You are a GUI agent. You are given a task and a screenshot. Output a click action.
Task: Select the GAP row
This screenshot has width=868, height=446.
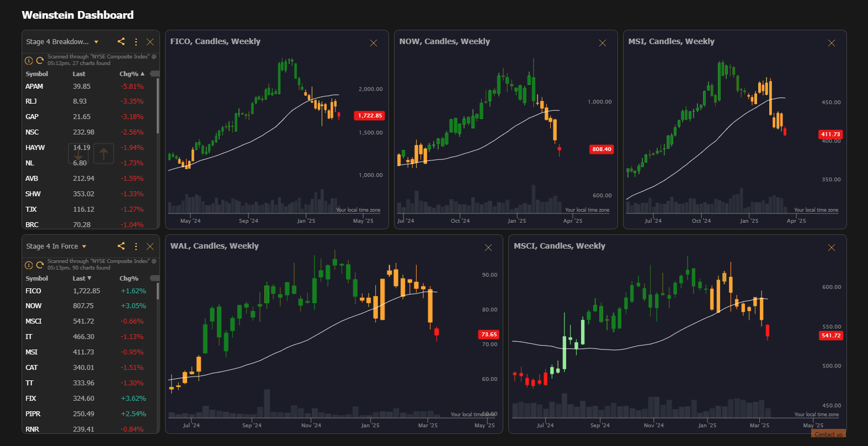click(x=88, y=117)
